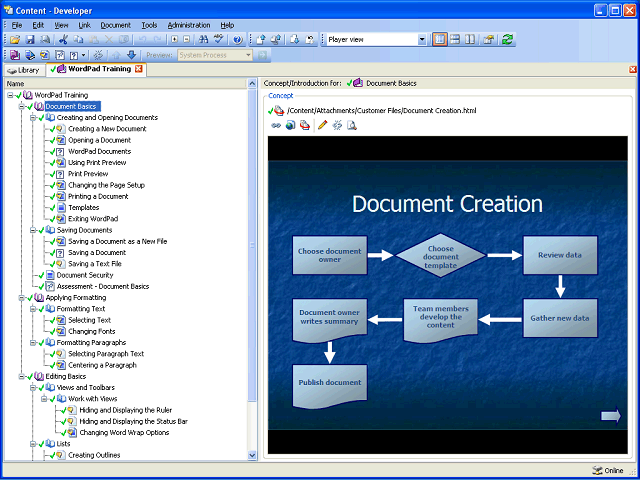Collapse the Editing Basics module

click(x=22, y=377)
